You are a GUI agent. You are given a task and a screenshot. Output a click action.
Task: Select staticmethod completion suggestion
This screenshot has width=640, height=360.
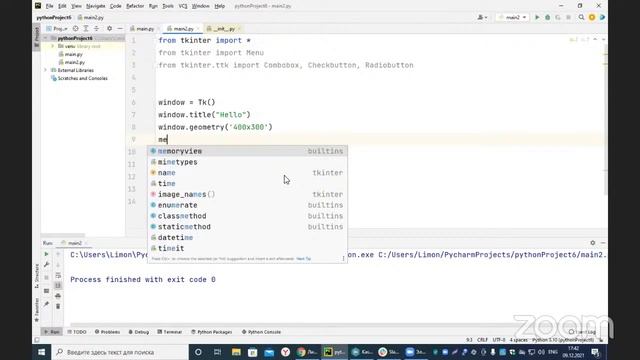[247, 227]
